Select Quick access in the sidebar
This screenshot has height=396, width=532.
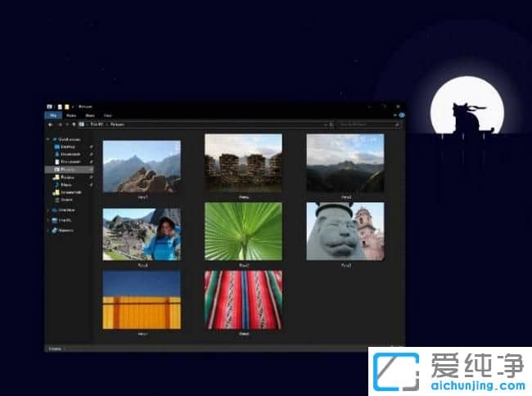(70, 139)
